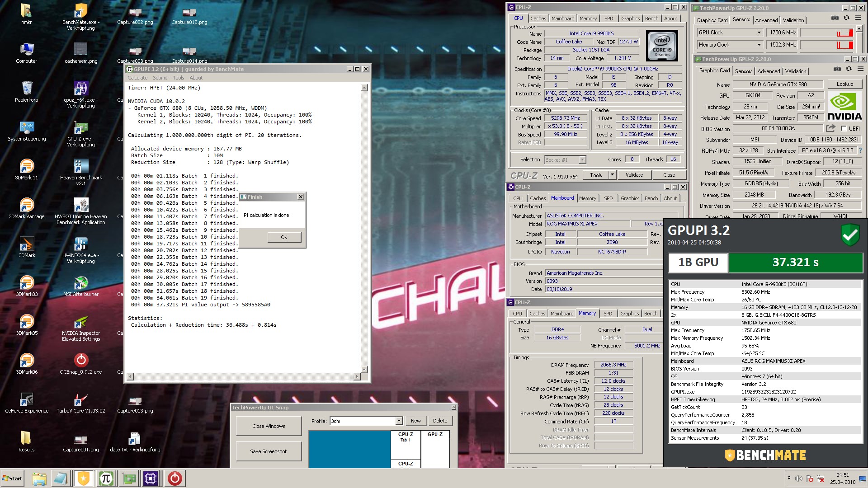Screen dimensions: 868x488
Task: Open Windows Explorer from taskbar
Action: point(39,478)
